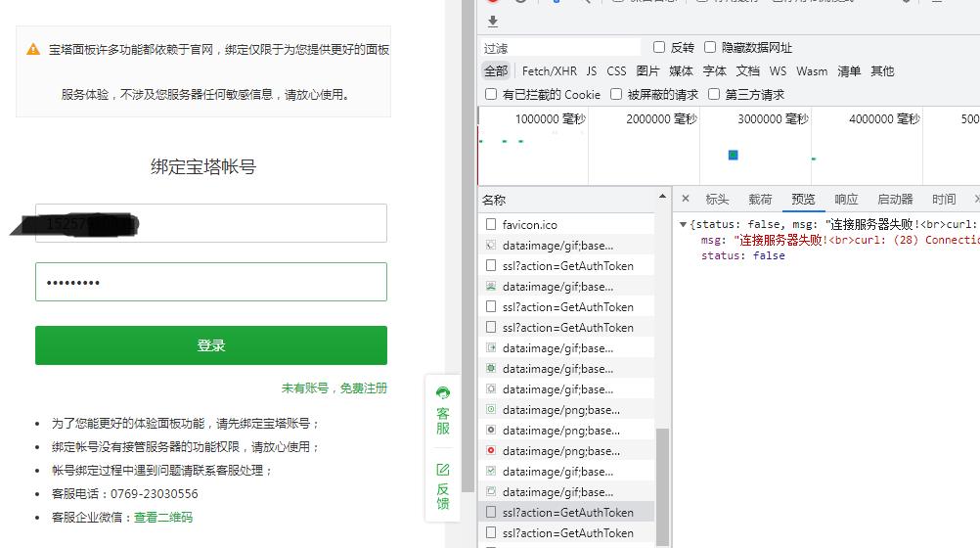Toggle the 反转 invert filter checkbox
This screenshot has width=980, height=548.
click(659, 47)
